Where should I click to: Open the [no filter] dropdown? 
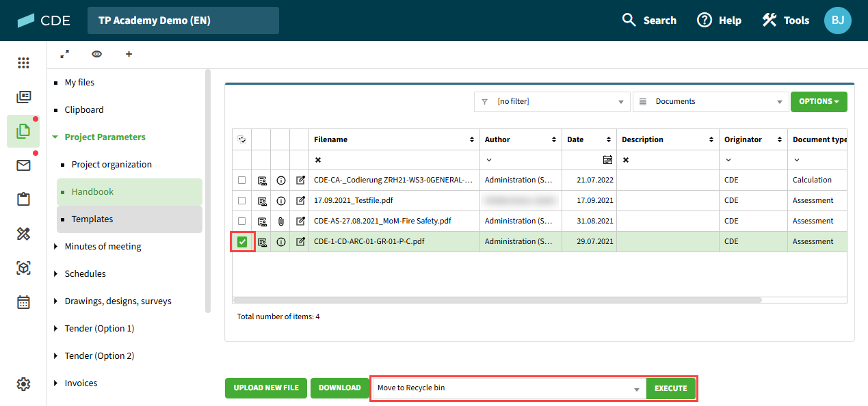551,102
